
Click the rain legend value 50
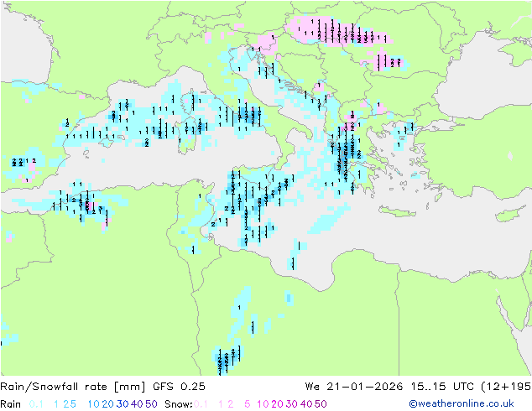[151, 404]
